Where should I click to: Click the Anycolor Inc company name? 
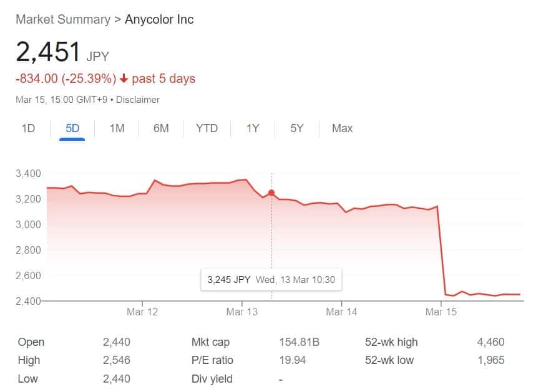[159, 19]
